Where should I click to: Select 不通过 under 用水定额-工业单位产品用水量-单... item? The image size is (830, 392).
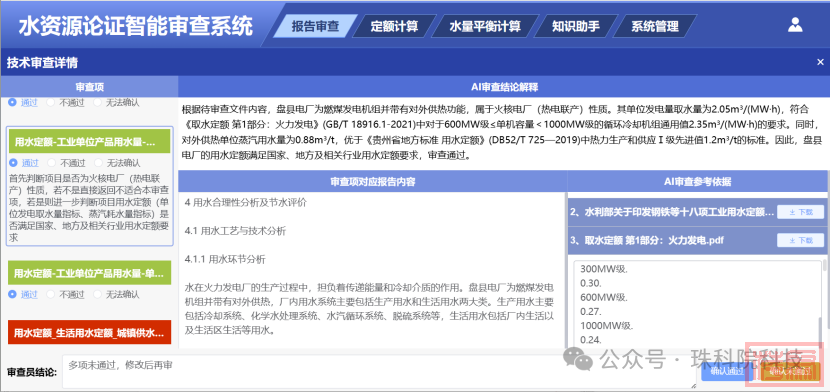(x=51, y=294)
